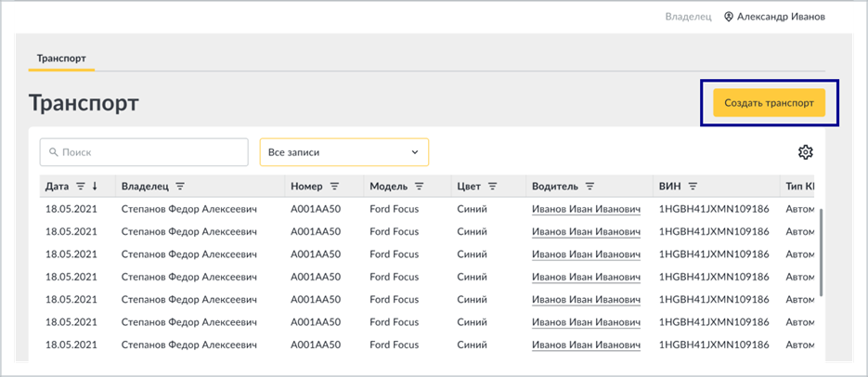Open filter icon for Водитель column
Image resolution: width=868 pixels, height=377 pixels.
tap(589, 187)
